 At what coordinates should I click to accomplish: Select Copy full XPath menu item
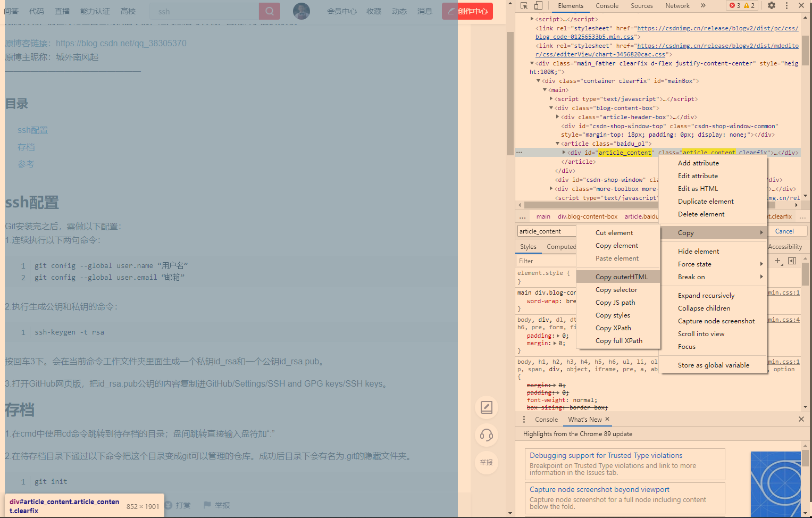point(618,341)
